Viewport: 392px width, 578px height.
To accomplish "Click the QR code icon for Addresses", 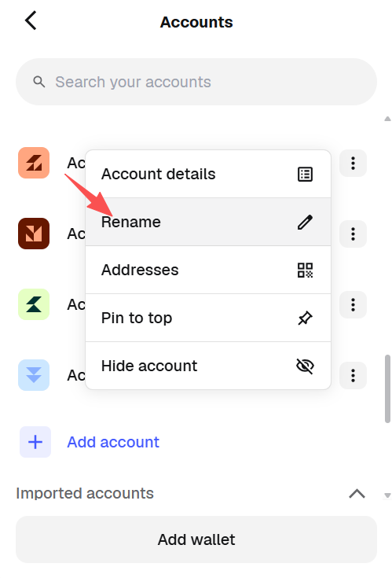I will 305,271.
